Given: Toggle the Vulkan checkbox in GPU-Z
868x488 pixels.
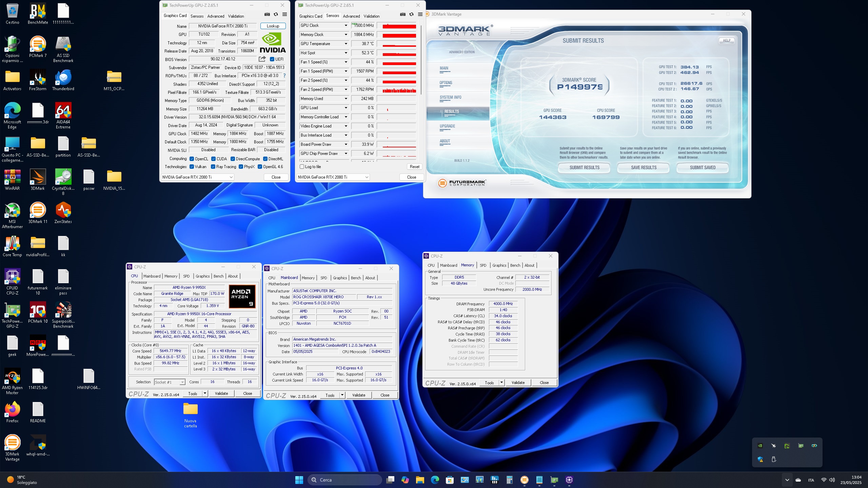Looking at the screenshot, I should (x=192, y=167).
